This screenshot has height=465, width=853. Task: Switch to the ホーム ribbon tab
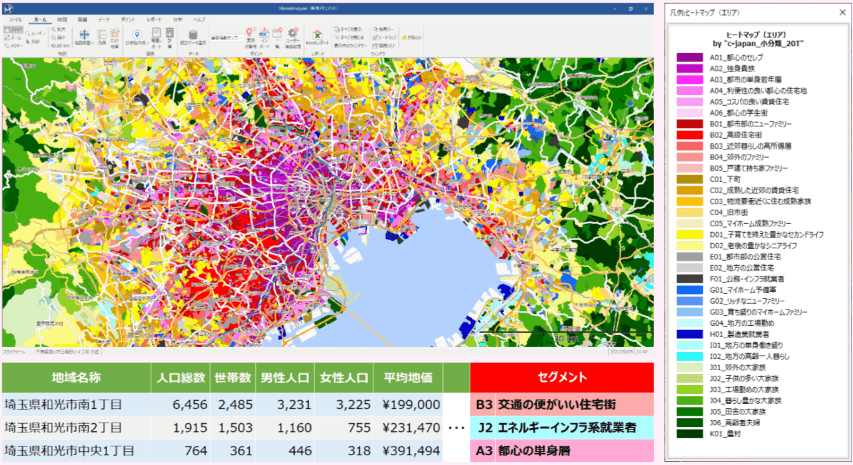click(x=40, y=20)
